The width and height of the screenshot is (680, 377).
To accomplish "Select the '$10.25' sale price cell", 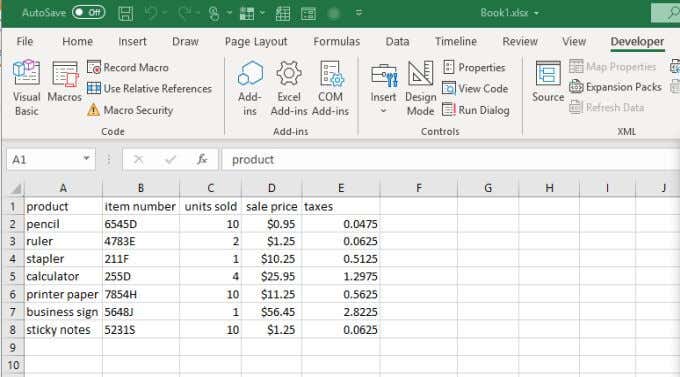I will [x=271, y=259].
